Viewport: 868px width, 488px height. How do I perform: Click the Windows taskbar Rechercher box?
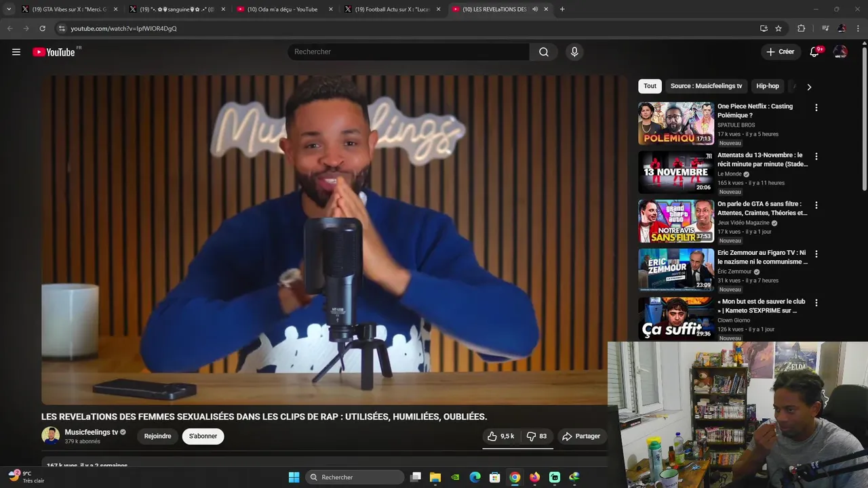(354, 477)
